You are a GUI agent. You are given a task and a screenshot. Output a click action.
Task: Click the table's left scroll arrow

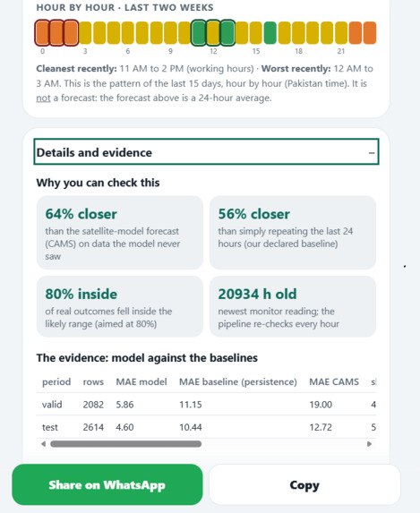43,444
